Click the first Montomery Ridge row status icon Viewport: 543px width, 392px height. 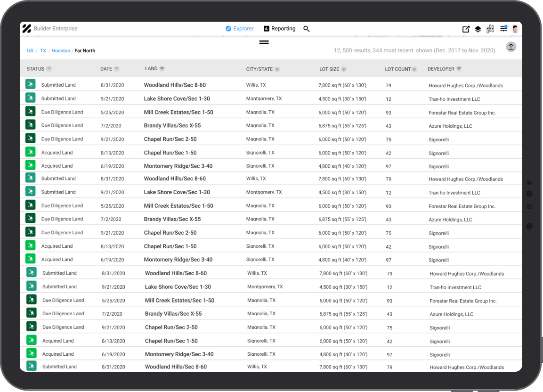(x=31, y=165)
